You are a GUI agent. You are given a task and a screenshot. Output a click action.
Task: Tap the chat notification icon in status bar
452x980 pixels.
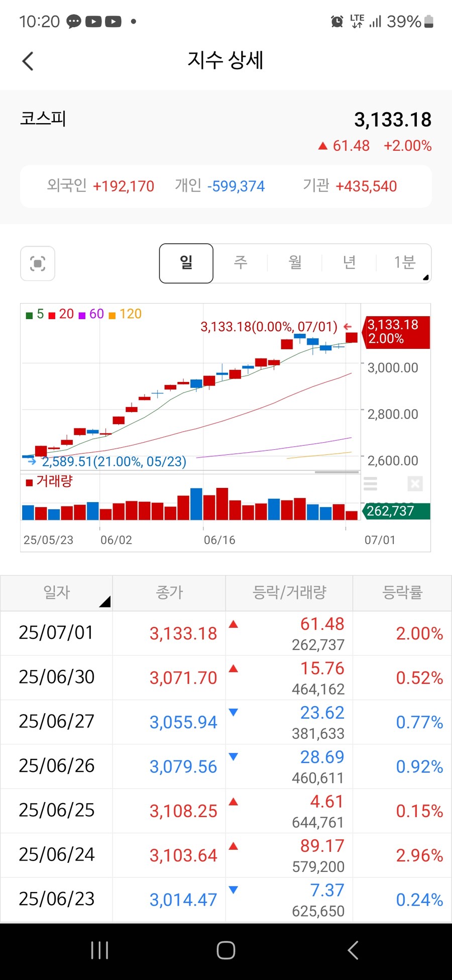tap(74, 22)
